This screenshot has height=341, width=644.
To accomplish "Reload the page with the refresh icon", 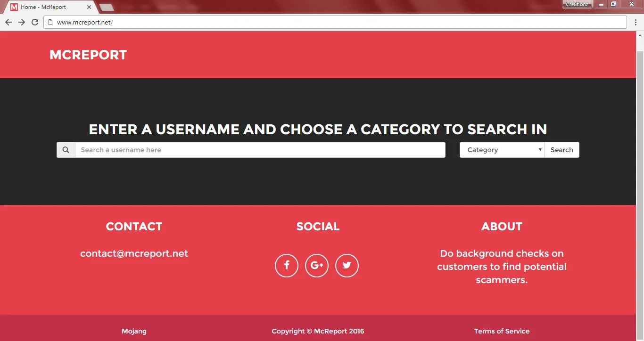I will tap(35, 22).
